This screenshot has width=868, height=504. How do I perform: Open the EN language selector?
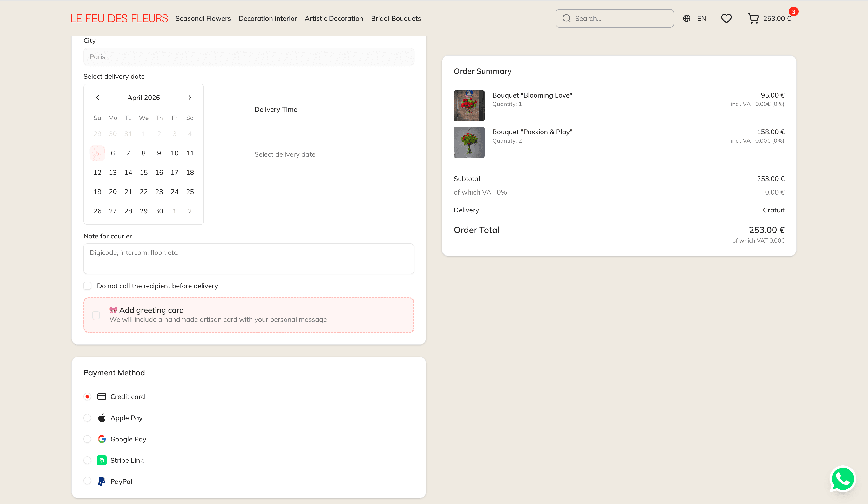[x=701, y=19]
